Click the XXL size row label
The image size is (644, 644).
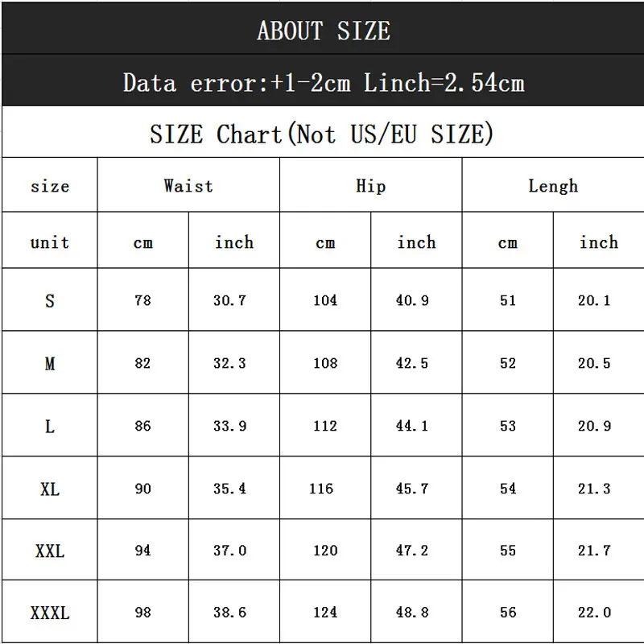pos(50,551)
